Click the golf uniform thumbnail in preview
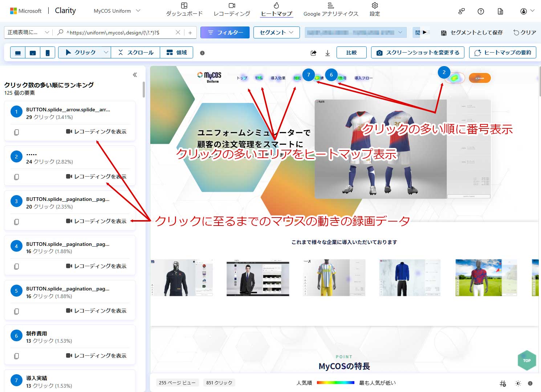Screen dimensions: 541x392 click(x=486, y=277)
